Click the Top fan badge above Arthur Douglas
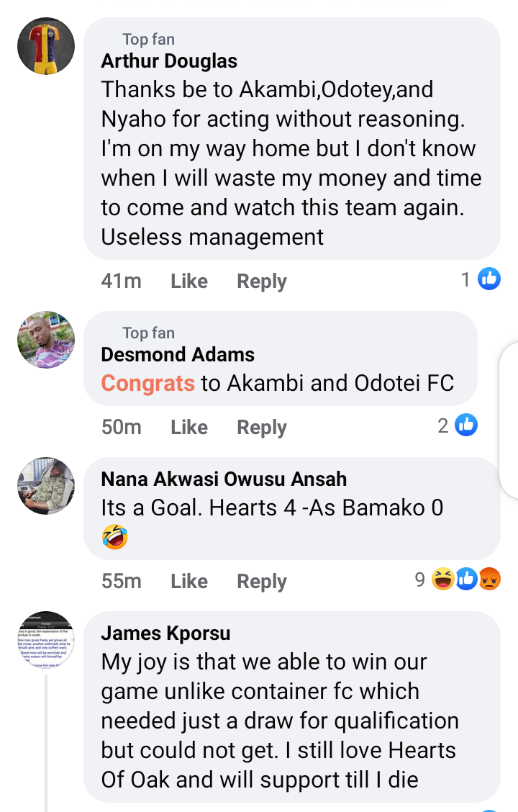Image resolution: width=518 pixels, height=812 pixels. click(x=148, y=39)
